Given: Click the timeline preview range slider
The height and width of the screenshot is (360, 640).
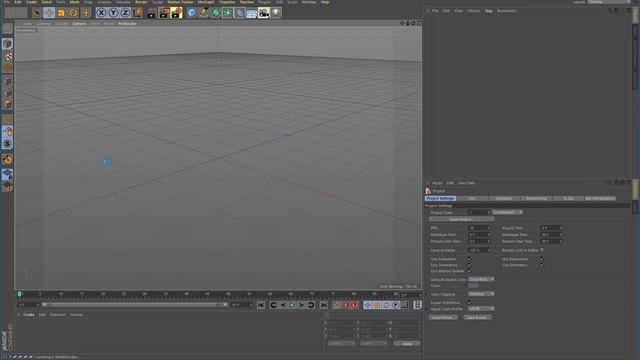Looking at the screenshot, I should pos(135,305).
